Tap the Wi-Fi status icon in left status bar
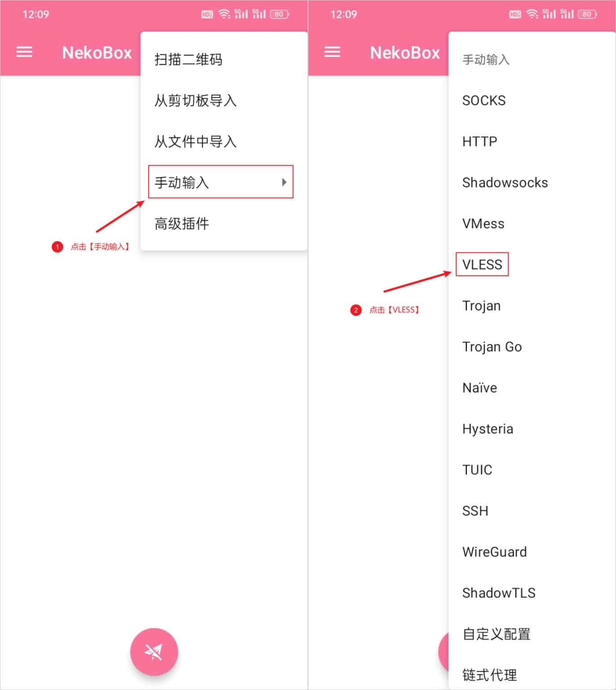This screenshot has width=616, height=690. click(x=224, y=14)
